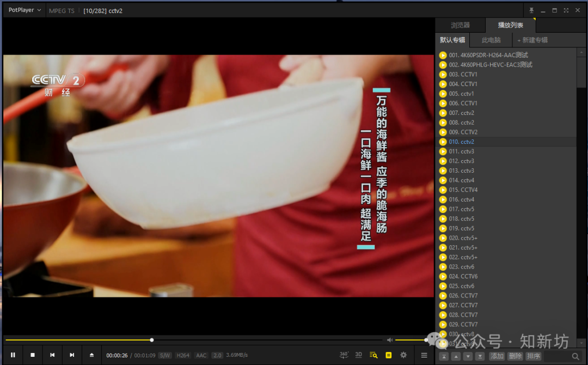Open the 此电脑 tab
The image size is (588, 365).
[491, 40]
